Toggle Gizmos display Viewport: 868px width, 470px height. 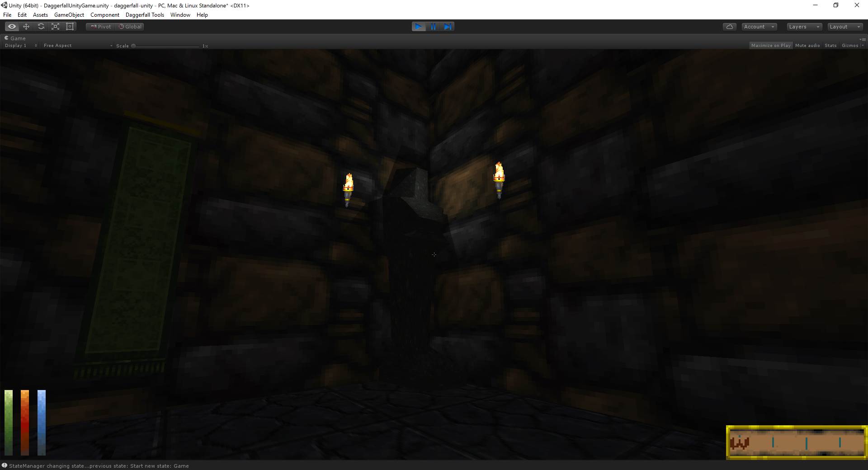849,46
